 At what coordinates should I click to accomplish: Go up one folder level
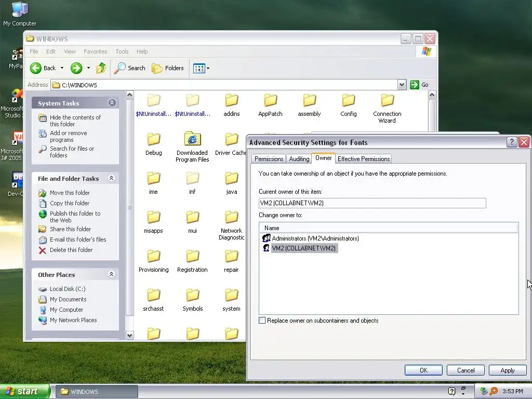[101, 68]
